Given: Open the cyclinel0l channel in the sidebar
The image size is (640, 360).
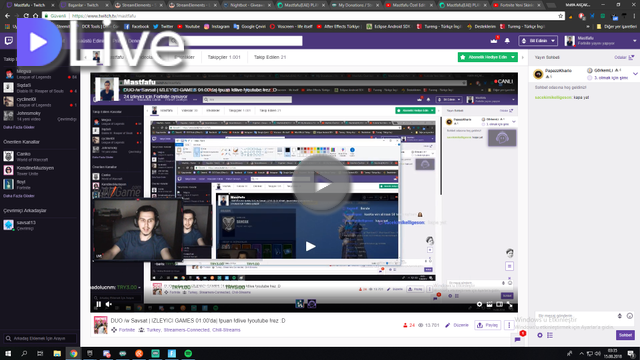Looking at the screenshot, I should (x=40, y=102).
